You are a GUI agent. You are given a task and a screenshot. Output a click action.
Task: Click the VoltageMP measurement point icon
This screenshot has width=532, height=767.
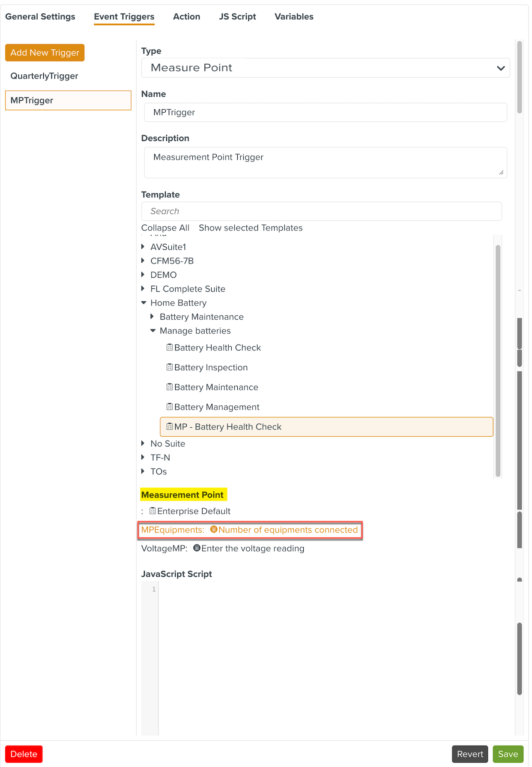click(x=197, y=548)
